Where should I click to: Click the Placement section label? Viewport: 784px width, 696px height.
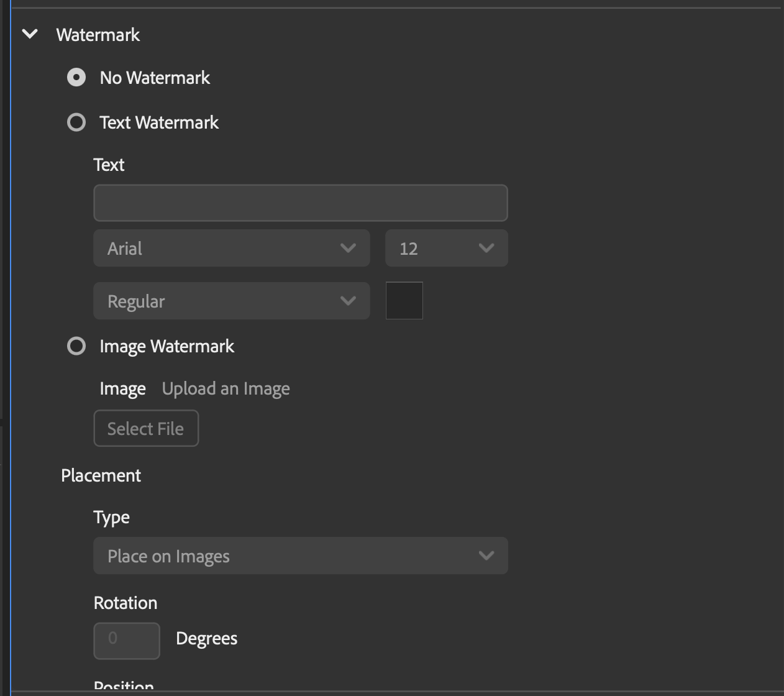click(101, 475)
